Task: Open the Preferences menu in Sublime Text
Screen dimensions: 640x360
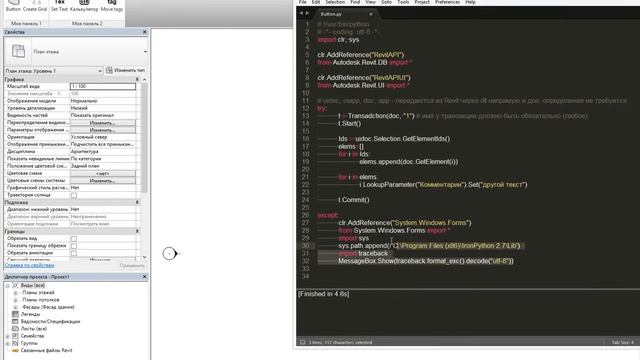Action: pos(447,2)
